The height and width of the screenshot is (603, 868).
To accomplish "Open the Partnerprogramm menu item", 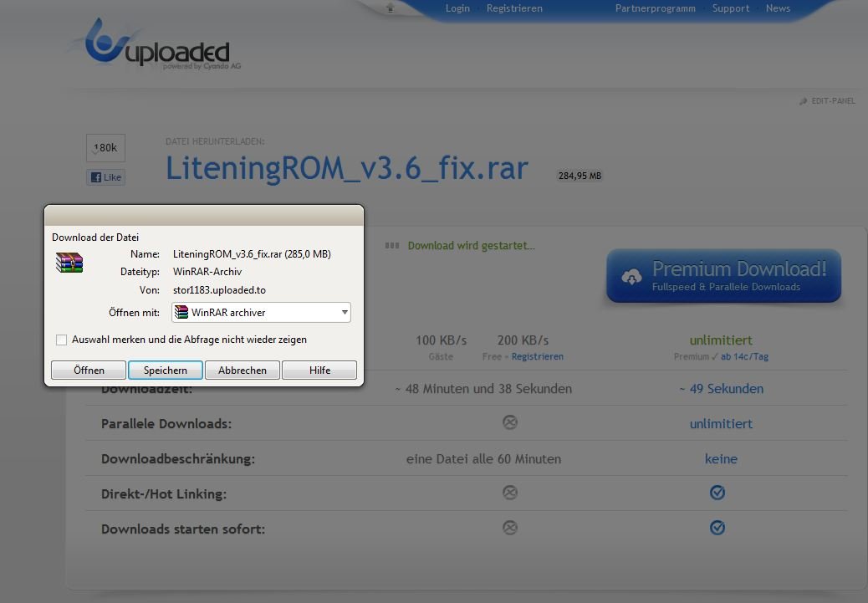I will point(656,8).
